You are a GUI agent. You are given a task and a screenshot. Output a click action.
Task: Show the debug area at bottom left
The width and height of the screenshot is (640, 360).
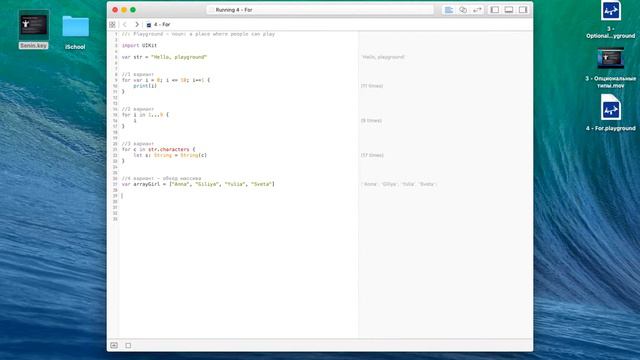[114, 345]
